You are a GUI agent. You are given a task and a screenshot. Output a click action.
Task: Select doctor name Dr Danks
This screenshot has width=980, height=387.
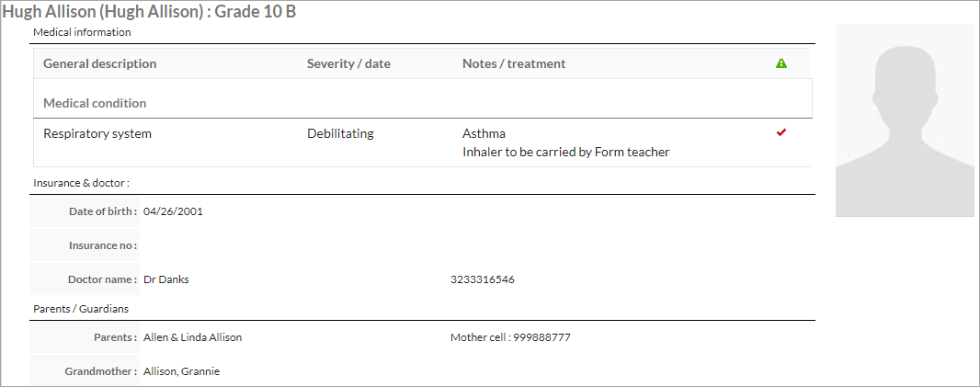coord(166,279)
